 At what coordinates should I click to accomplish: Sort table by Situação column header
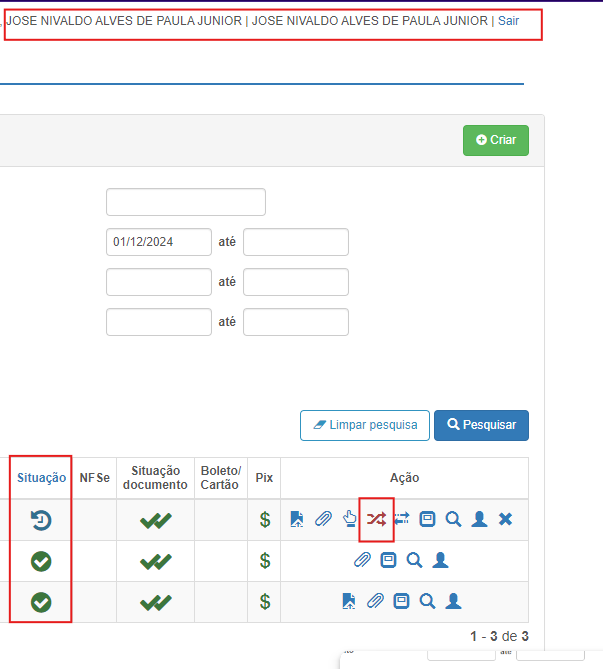point(41,478)
